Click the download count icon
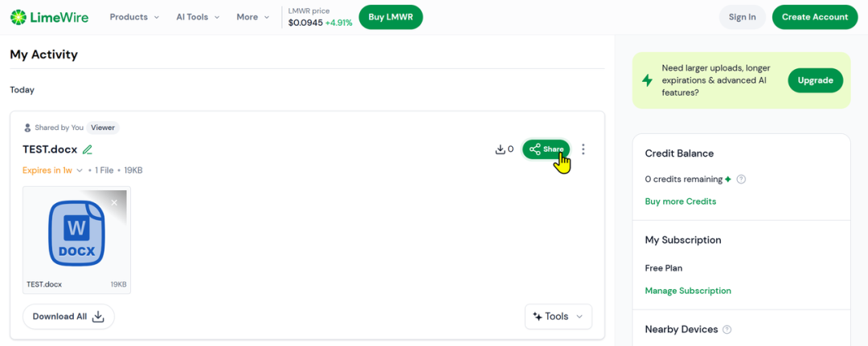This screenshot has height=346, width=868. point(500,149)
